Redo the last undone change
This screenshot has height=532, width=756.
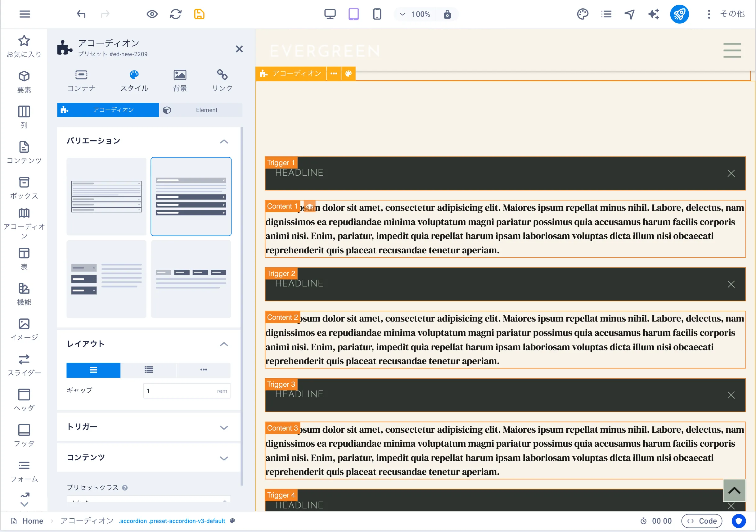click(105, 14)
